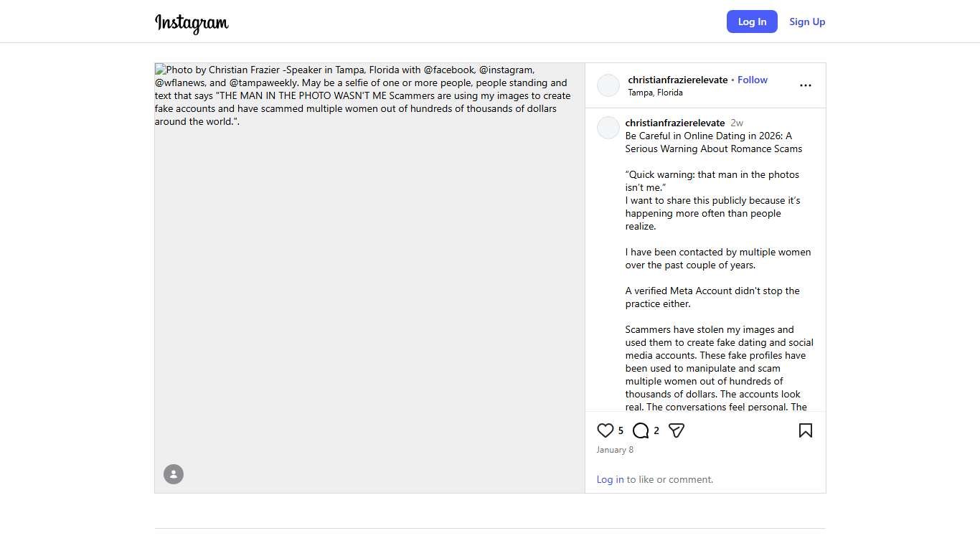Open christianfrazierelevate profile from header username

[677, 80]
